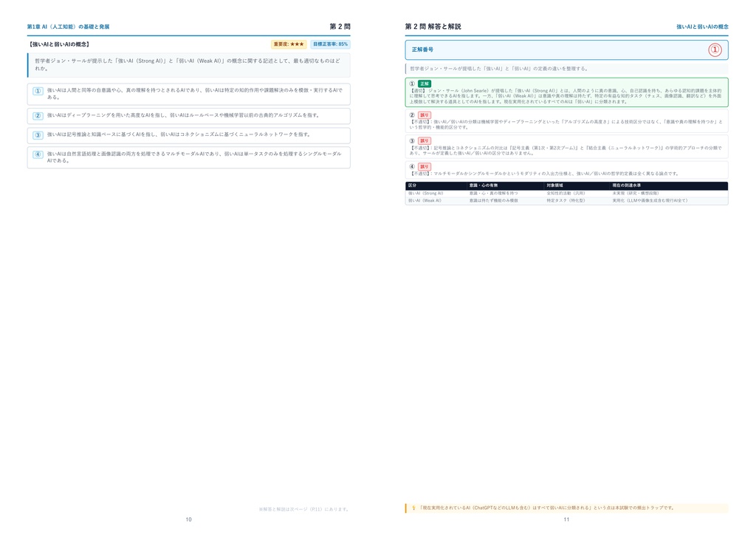Click the lightbulb icon in the bottom tip
756x535 pixels.
413,508
